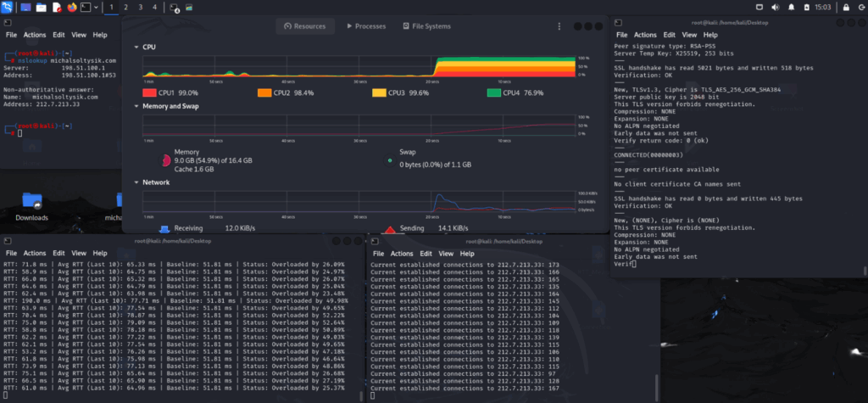
Task: Open View menu in the established connections terminal
Action: (446, 254)
